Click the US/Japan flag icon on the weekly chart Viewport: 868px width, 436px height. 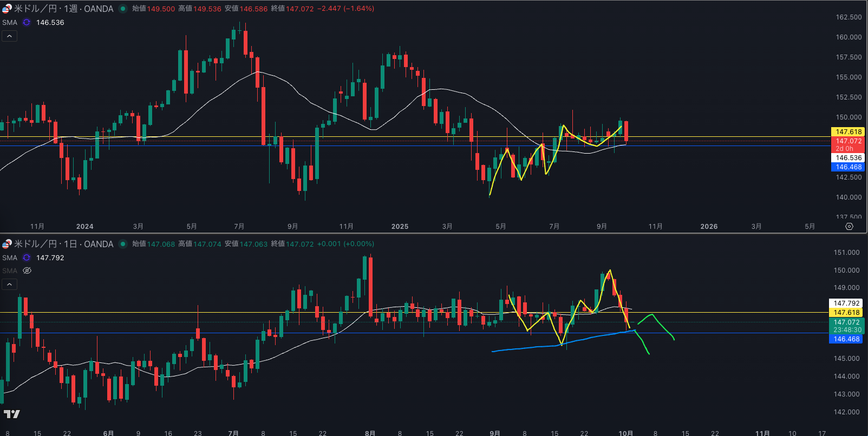point(6,9)
